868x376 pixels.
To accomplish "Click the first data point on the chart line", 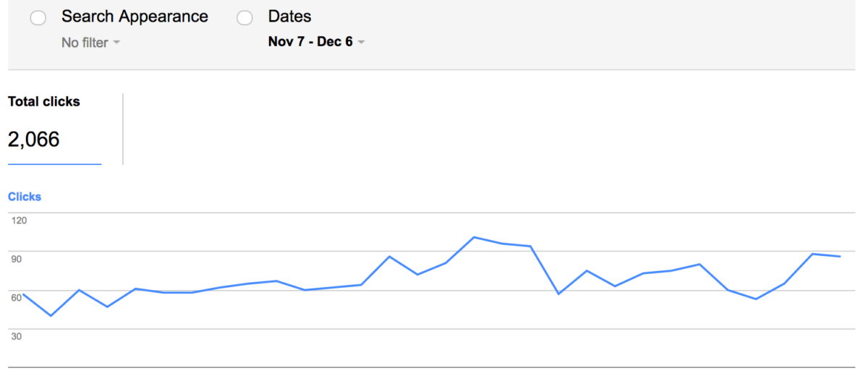I will coord(23,294).
